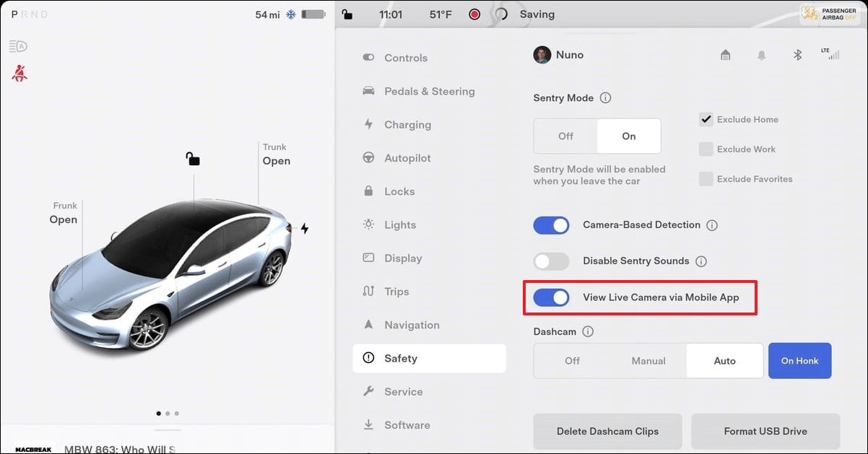This screenshot has height=454, width=868.
Task: Select the Safety menu item
Action: 430,358
